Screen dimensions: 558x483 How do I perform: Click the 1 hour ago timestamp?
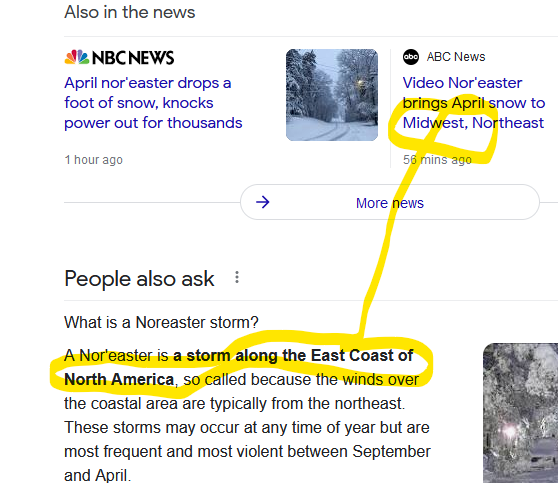(94, 160)
